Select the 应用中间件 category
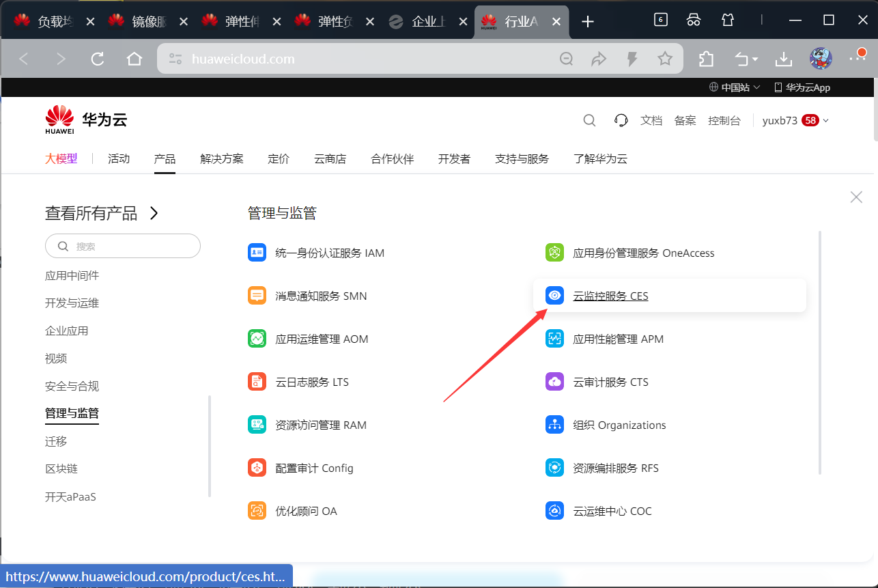This screenshot has height=588, width=878. click(x=72, y=275)
